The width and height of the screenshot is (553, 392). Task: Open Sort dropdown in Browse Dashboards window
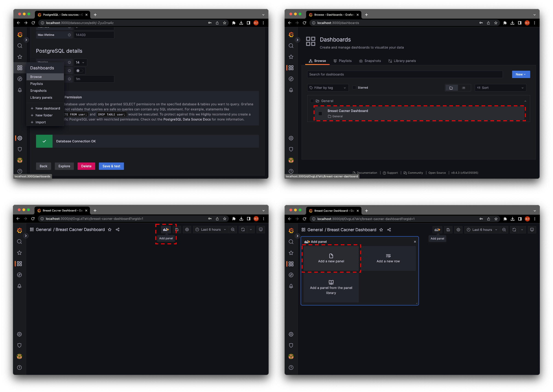pyautogui.click(x=501, y=88)
